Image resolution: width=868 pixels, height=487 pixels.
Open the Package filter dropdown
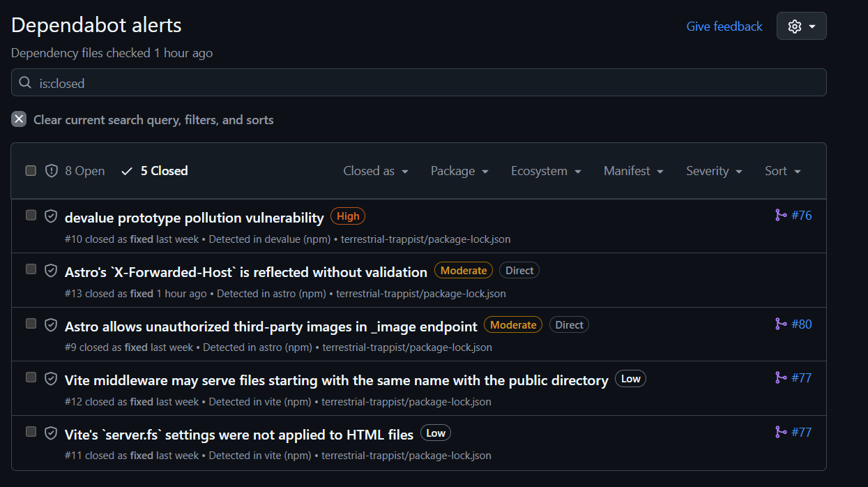click(459, 171)
